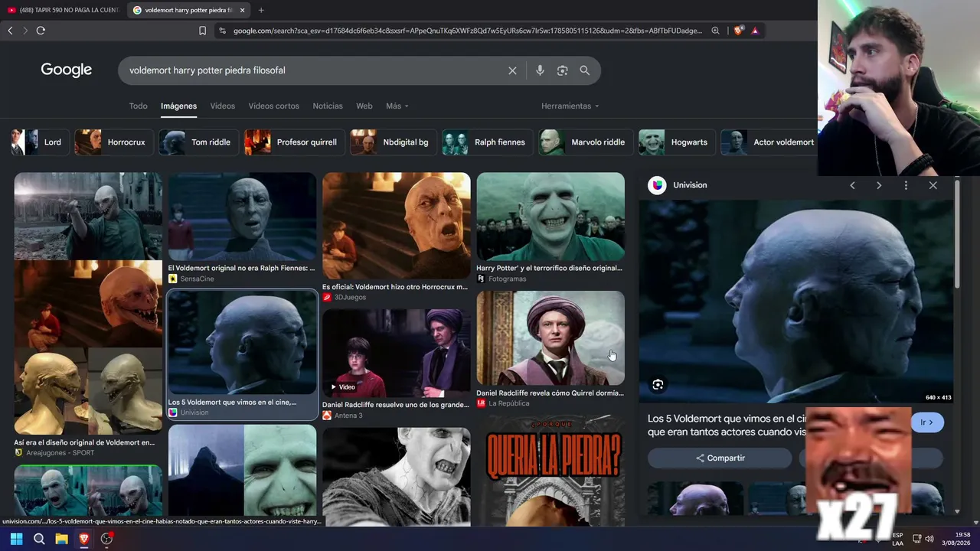Open the taskbar volume control
980x551 pixels.
click(929, 539)
